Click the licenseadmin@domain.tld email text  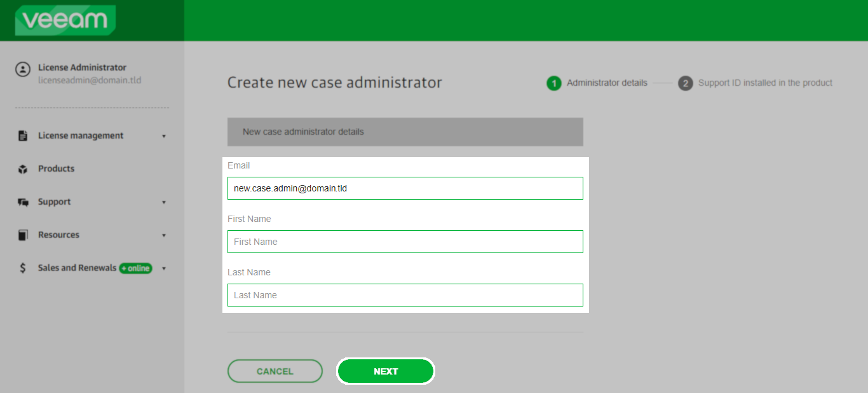point(90,80)
